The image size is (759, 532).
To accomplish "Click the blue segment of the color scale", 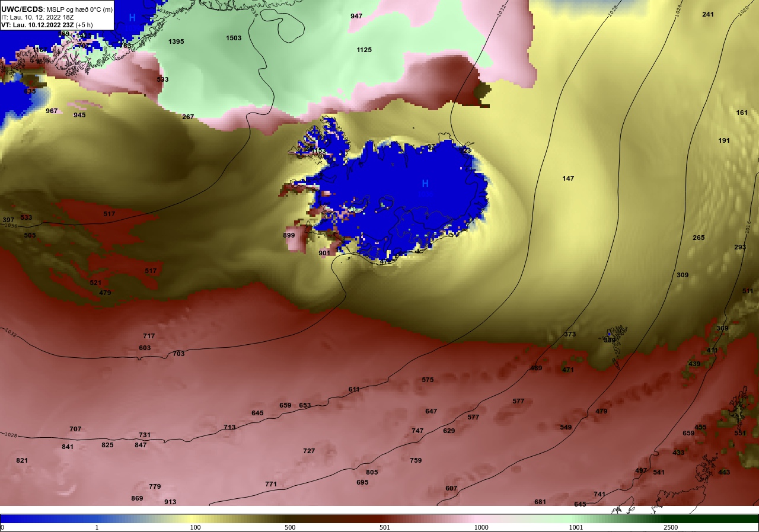I will [x=47, y=518].
